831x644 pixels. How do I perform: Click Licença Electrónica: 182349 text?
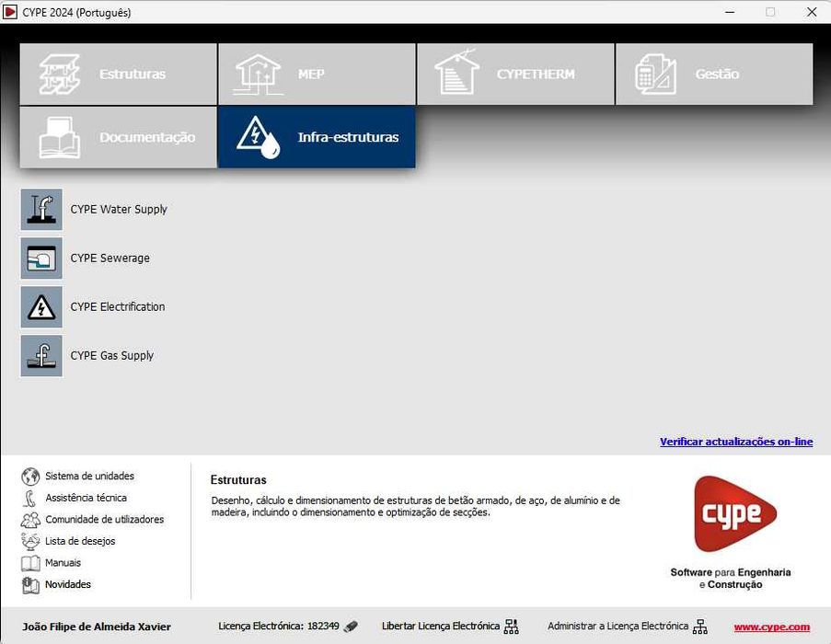pos(279,626)
